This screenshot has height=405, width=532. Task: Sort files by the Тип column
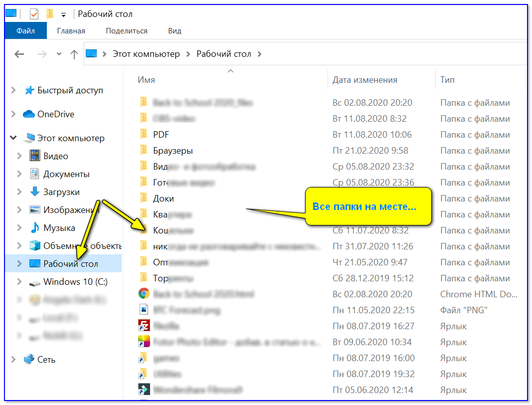click(x=447, y=80)
